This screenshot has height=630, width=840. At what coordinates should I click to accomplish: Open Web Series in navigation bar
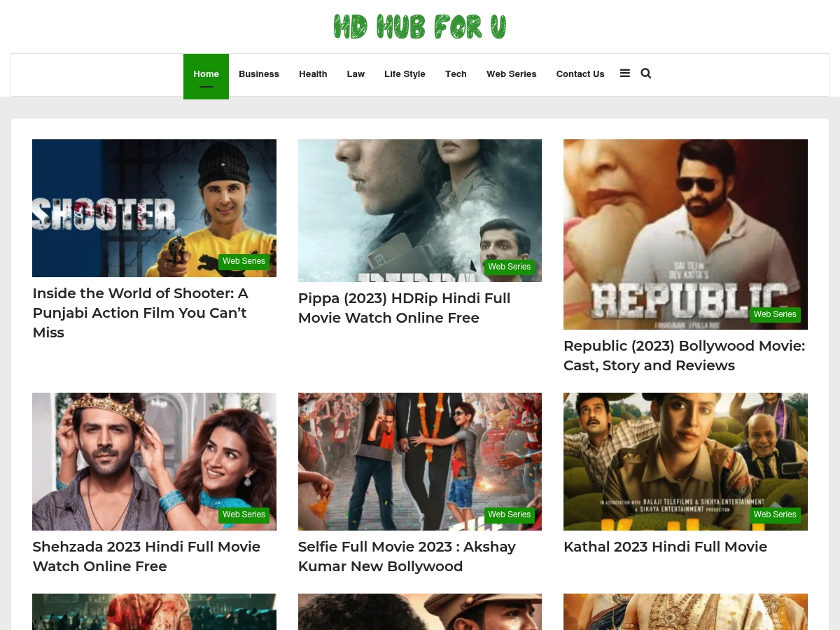pyautogui.click(x=512, y=74)
